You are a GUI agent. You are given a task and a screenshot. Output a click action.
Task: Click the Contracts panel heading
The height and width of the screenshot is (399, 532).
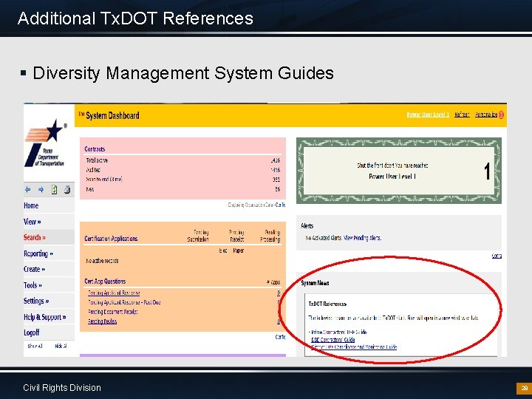(x=95, y=149)
